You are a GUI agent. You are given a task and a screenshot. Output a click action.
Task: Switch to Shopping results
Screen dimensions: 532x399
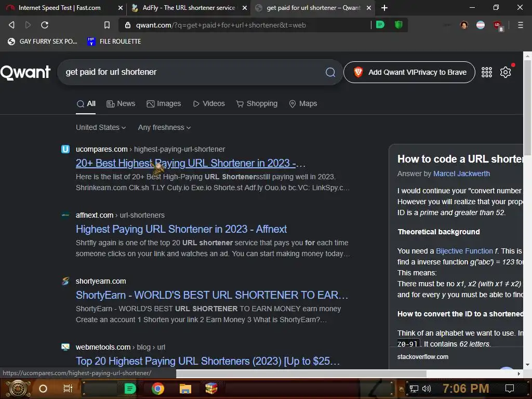[x=257, y=103]
